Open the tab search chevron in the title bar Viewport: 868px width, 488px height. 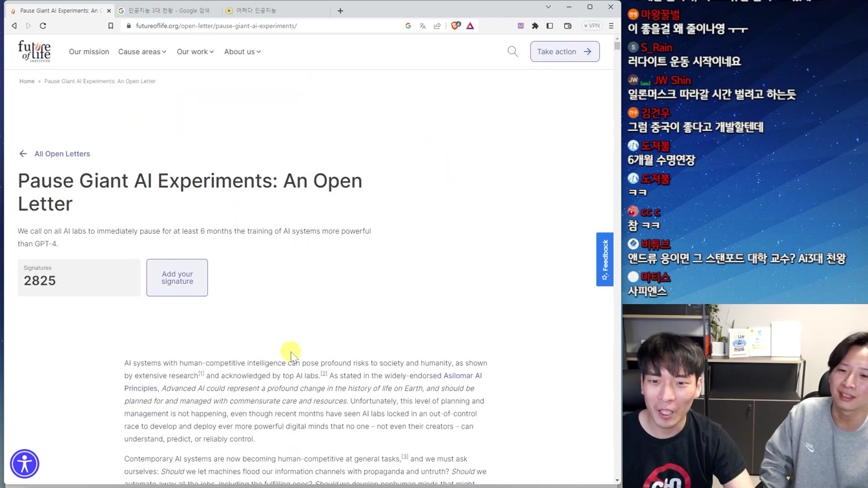click(548, 7)
